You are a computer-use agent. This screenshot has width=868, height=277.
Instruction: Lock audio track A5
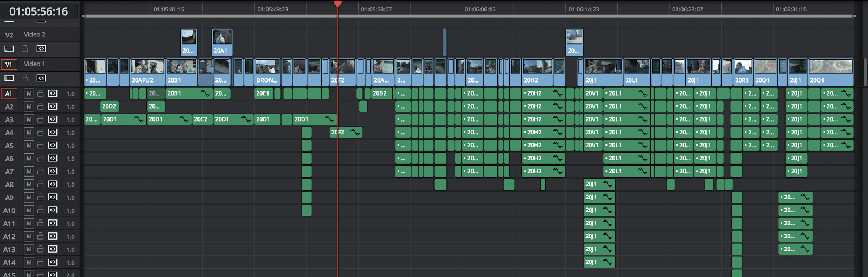41,146
